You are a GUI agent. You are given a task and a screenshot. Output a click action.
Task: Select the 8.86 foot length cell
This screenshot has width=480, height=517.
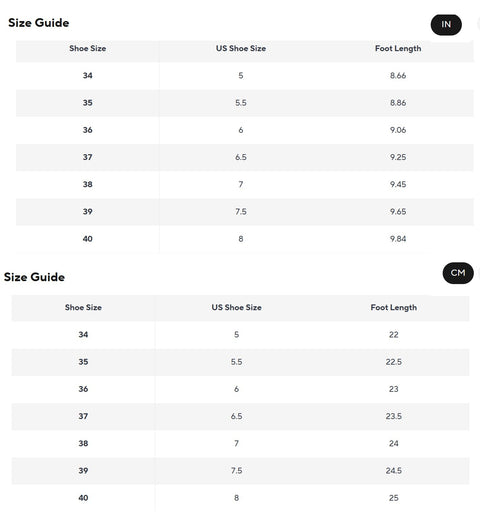click(398, 103)
